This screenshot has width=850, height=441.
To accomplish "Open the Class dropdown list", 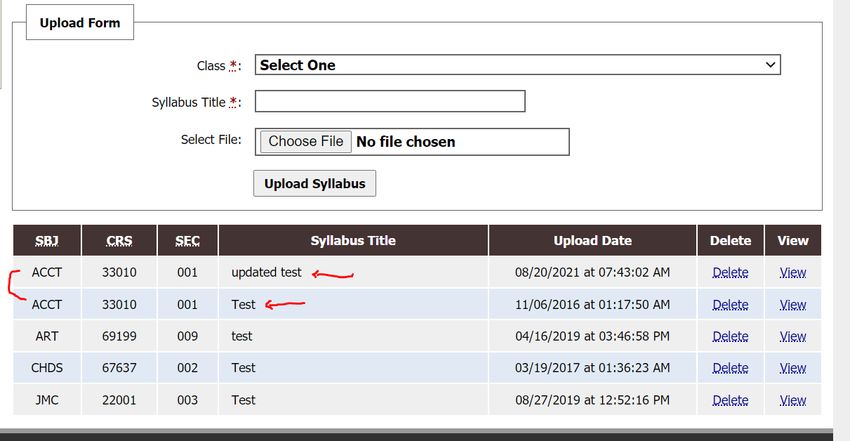I will pyautogui.click(x=518, y=65).
